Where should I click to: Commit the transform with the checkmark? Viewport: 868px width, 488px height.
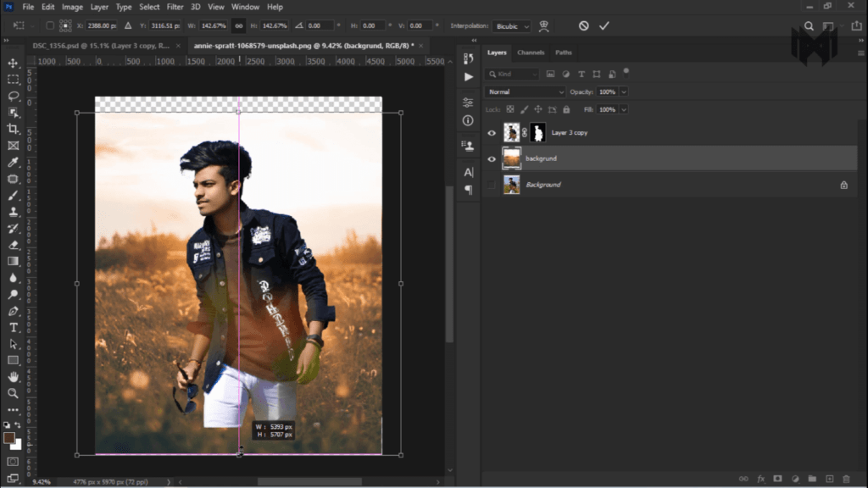click(604, 25)
